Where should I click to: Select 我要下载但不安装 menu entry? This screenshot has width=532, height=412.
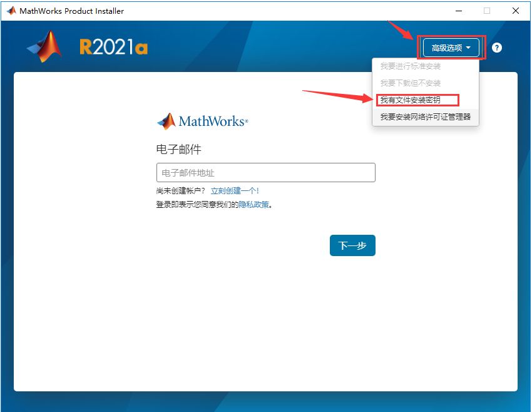click(426, 83)
